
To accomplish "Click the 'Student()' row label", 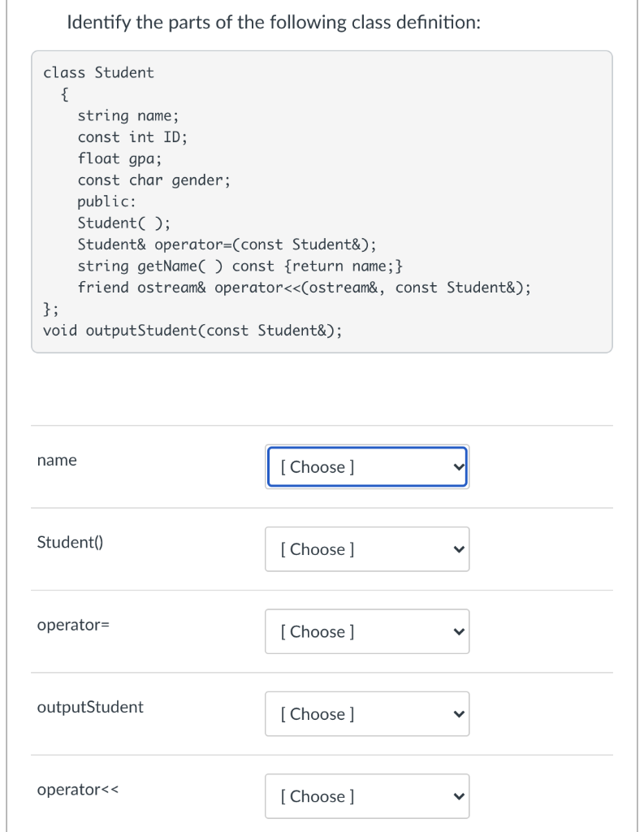I will [70, 542].
